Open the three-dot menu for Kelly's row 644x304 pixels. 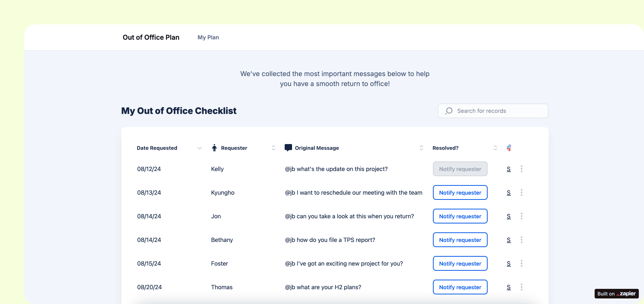pos(521,169)
